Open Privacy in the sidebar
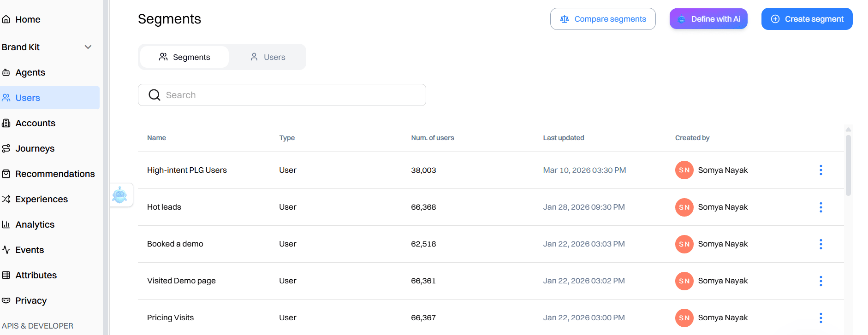 [31, 300]
